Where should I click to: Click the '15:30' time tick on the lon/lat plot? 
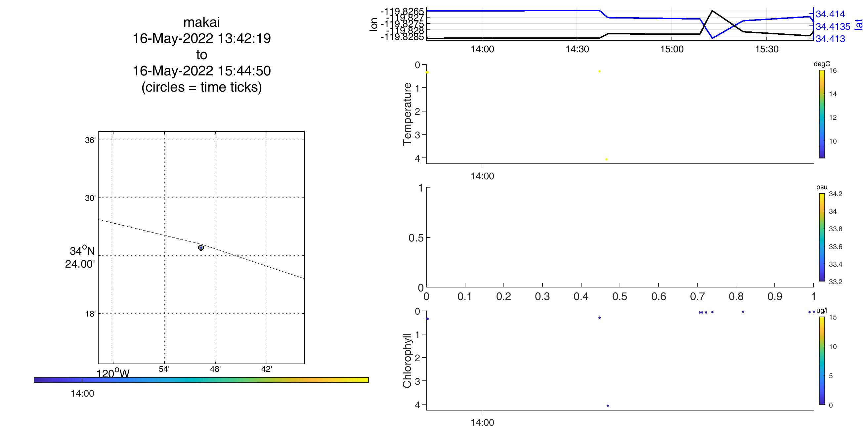pyautogui.click(x=767, y=49)
